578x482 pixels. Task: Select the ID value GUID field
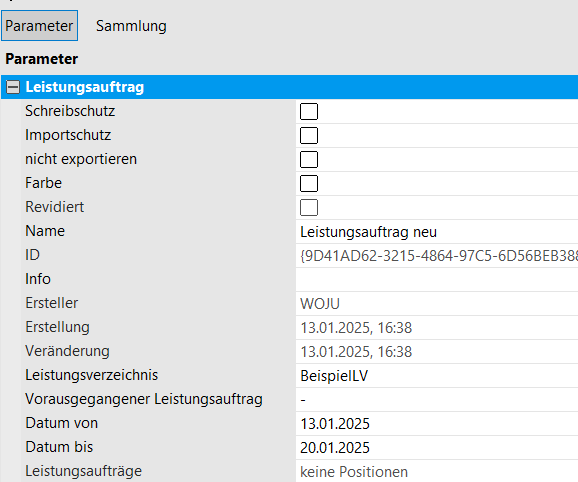click(437, 256)
